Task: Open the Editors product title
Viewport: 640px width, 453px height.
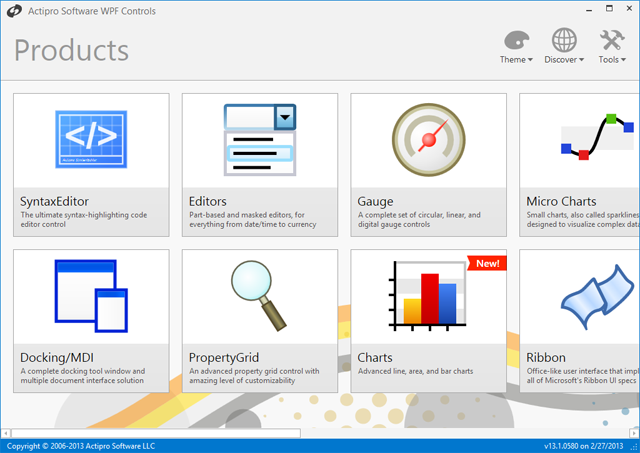Action: coord(207,201)
